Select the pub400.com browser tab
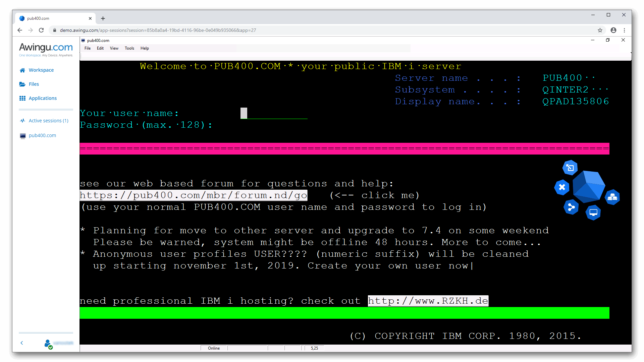644x362 pixels. 55,18
